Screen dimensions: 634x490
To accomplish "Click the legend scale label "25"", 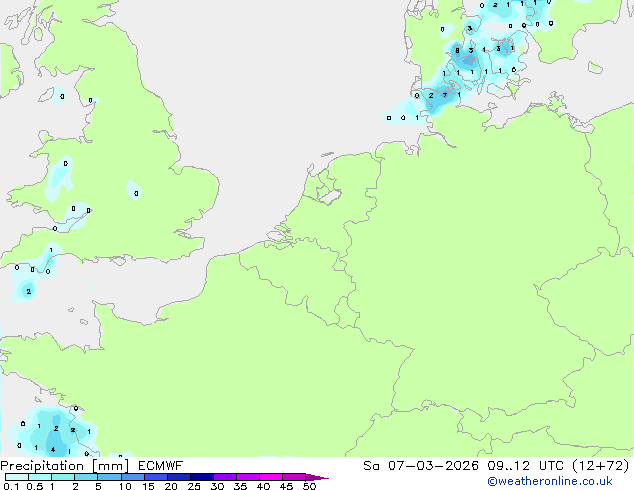I will (194, 486).
